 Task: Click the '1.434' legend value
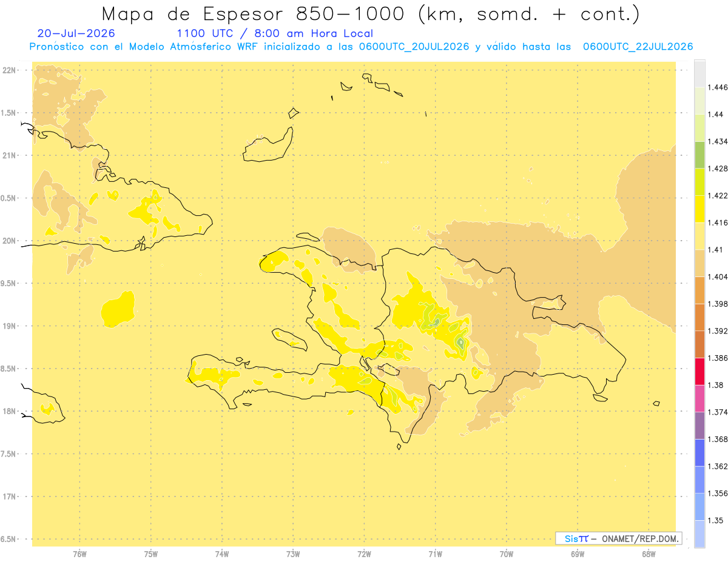pos(718,141)
